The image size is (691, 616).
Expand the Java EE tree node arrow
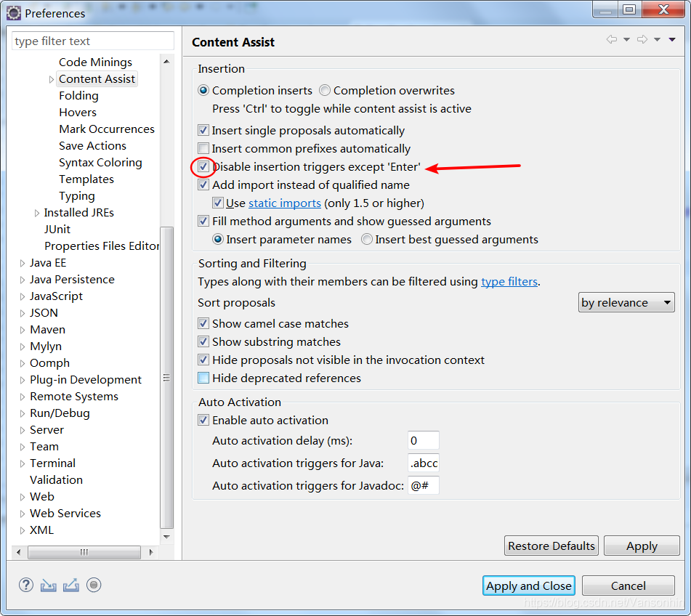(x=22, y=263)
